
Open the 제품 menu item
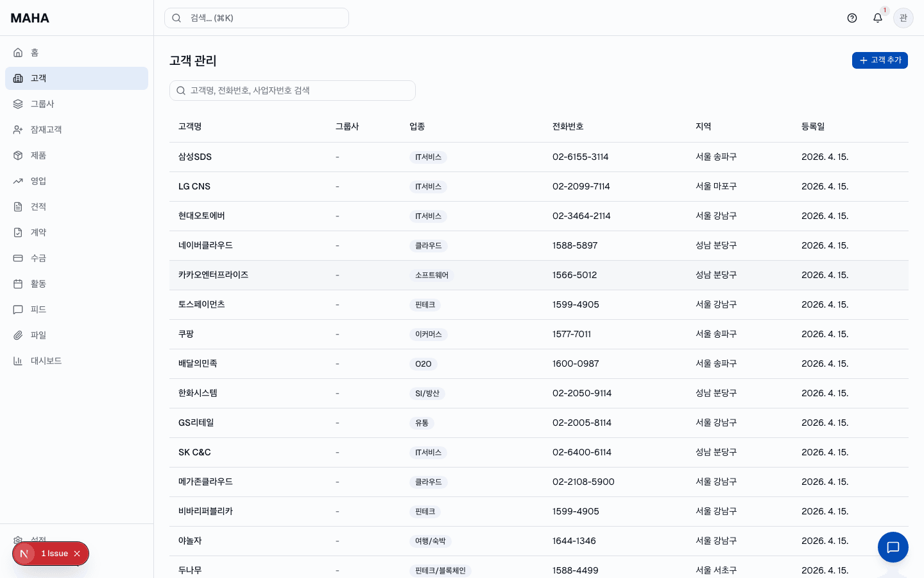[x=76, y=155]
